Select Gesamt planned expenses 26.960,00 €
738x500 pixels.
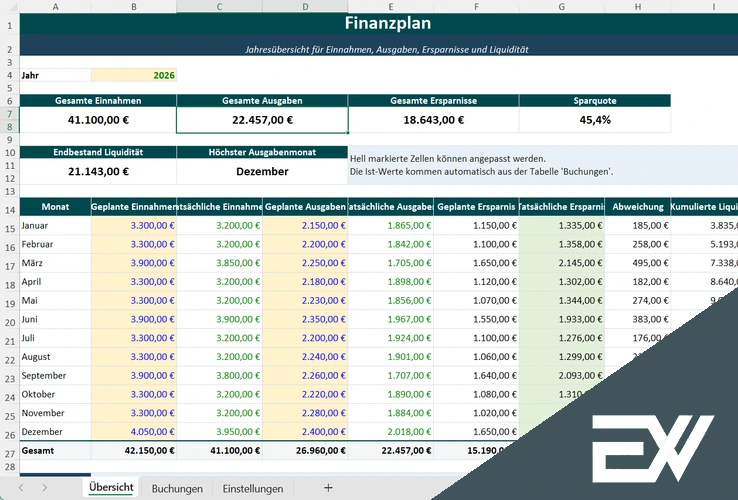(305, 451)
